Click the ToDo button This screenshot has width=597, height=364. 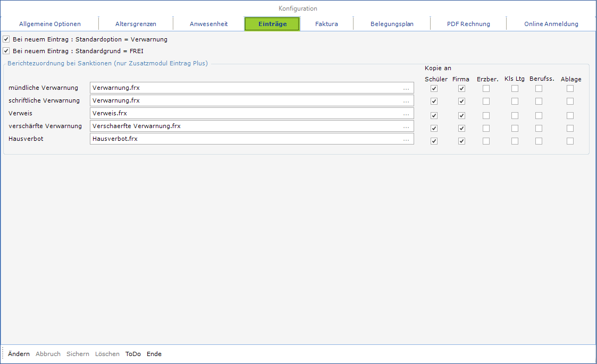(x=133, y=354)
